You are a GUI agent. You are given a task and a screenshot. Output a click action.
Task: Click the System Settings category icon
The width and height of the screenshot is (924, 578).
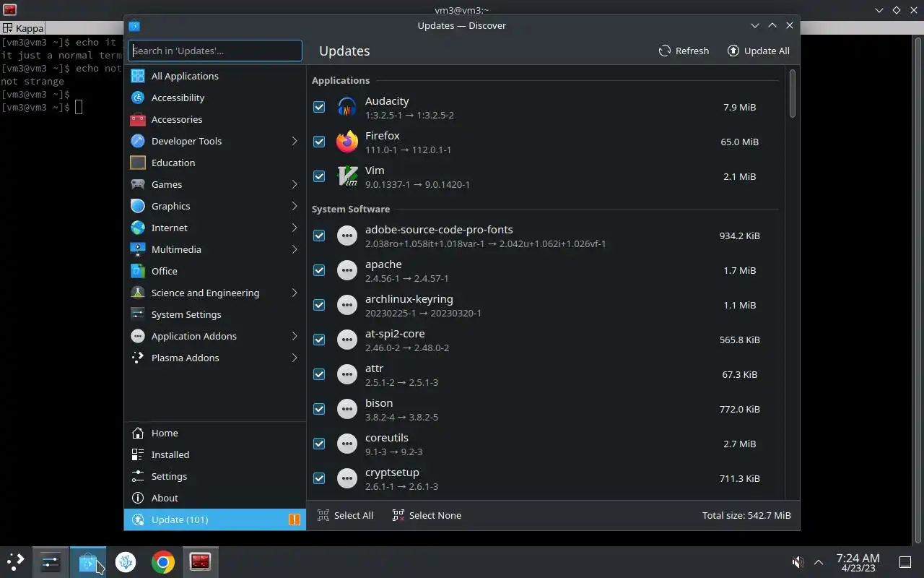[x=138, y=314]
